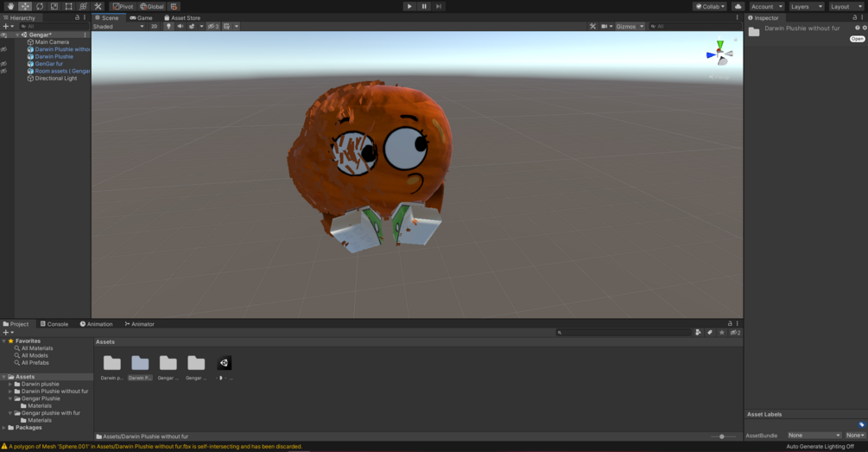Select the Transform tool in toolbar

coord(83,6)
